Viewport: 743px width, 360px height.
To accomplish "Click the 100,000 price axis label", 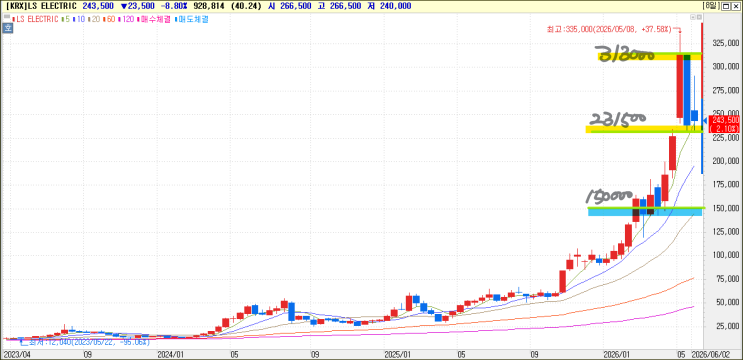I will (x=725, y=255).
